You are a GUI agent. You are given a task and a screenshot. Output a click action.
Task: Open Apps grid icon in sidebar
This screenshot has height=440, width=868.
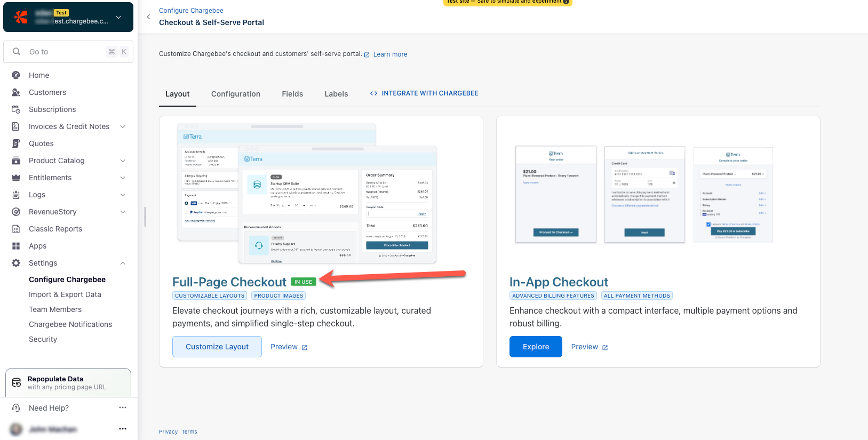[x=16, y=246]
